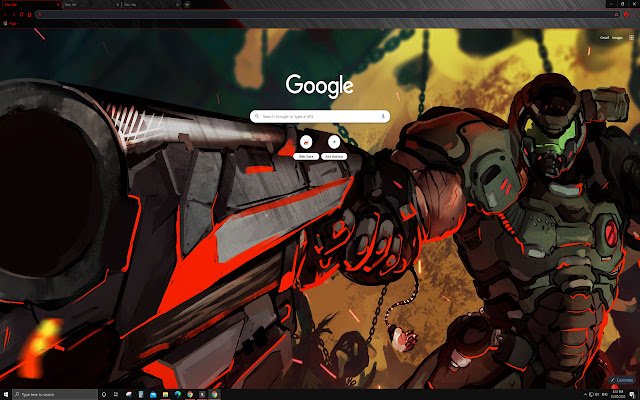Open the Gmail link
Screen dimensions: 640x400
(604, 38)
